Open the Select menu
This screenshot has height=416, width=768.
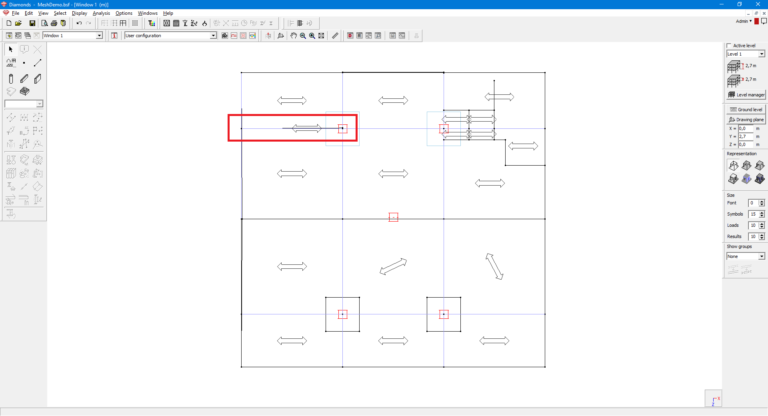(60, 13)
